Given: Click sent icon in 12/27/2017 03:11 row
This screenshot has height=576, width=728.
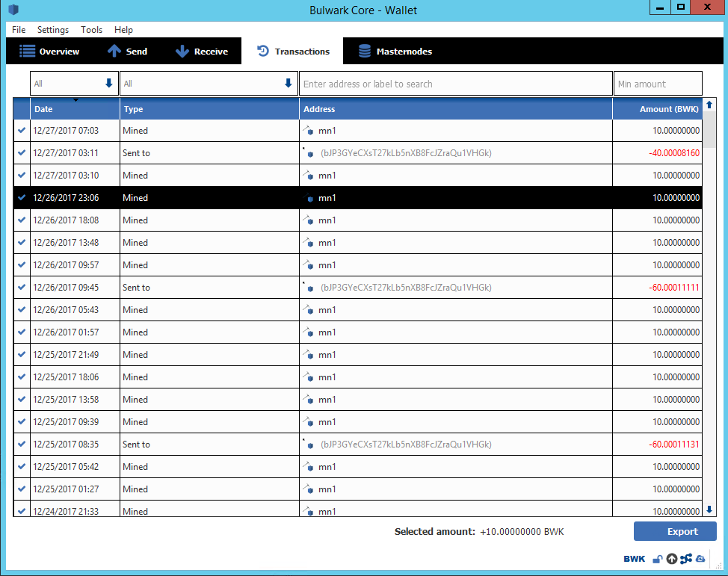Looking at the screenshot, I should click(x=308, y=152).
